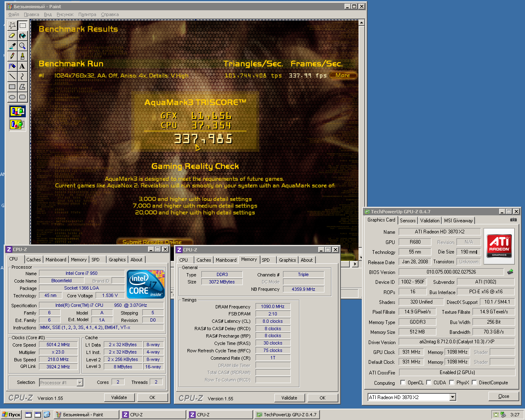
Task: Select the Brush tool in Paint
Action: coord(22,56)
